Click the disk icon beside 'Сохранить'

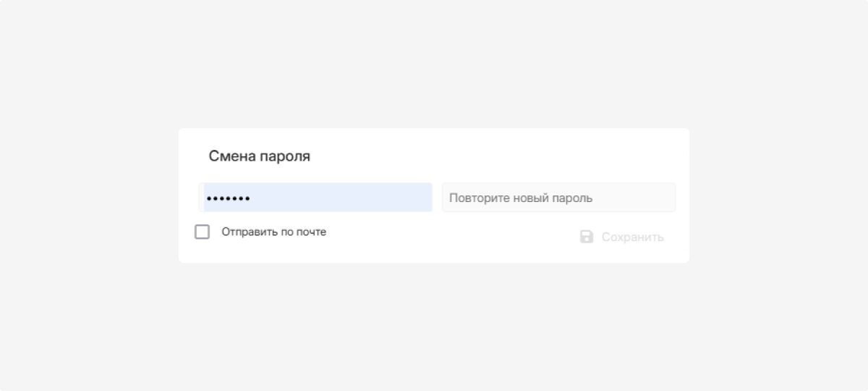click(587, 237)
